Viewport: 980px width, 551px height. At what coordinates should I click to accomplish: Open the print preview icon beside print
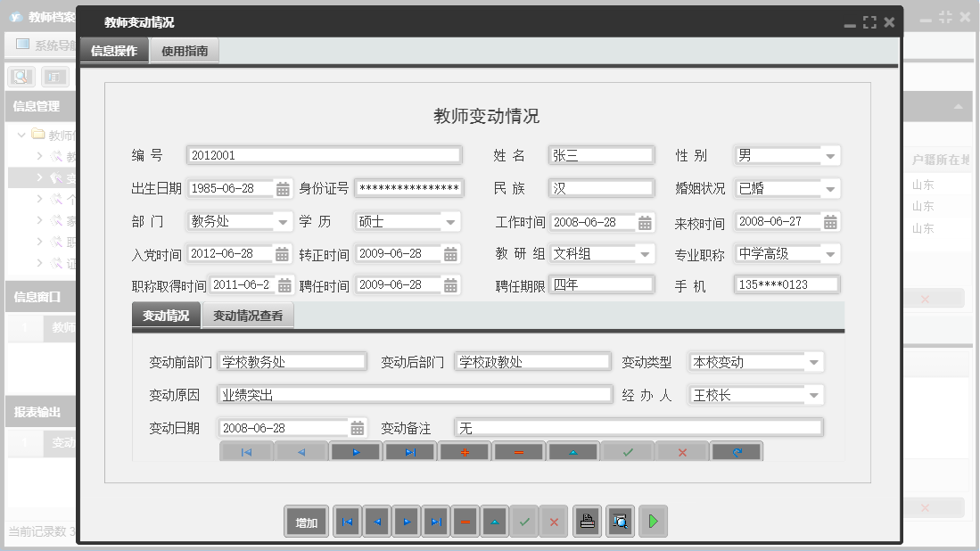click(x=620, y=522)
